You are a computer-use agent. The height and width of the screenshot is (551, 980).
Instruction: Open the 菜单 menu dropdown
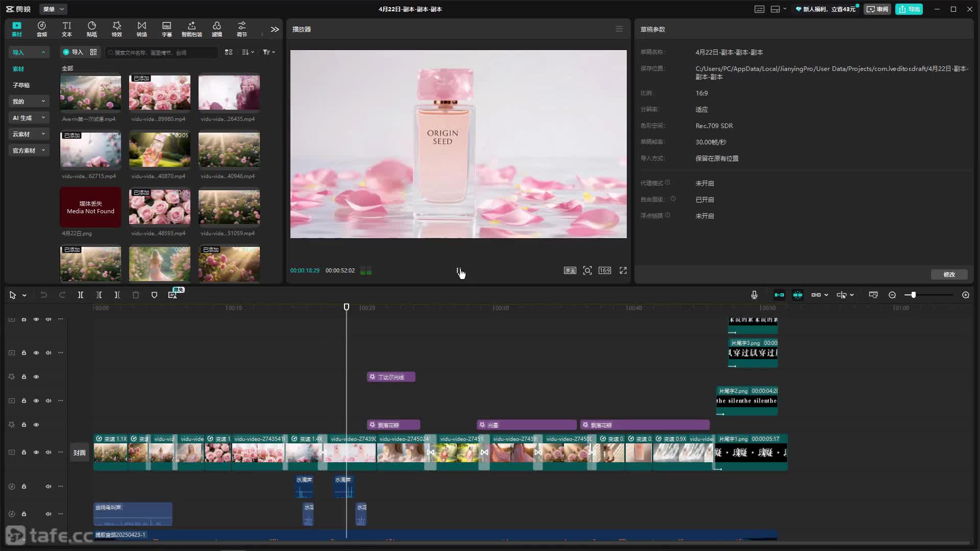click(53, 9)
